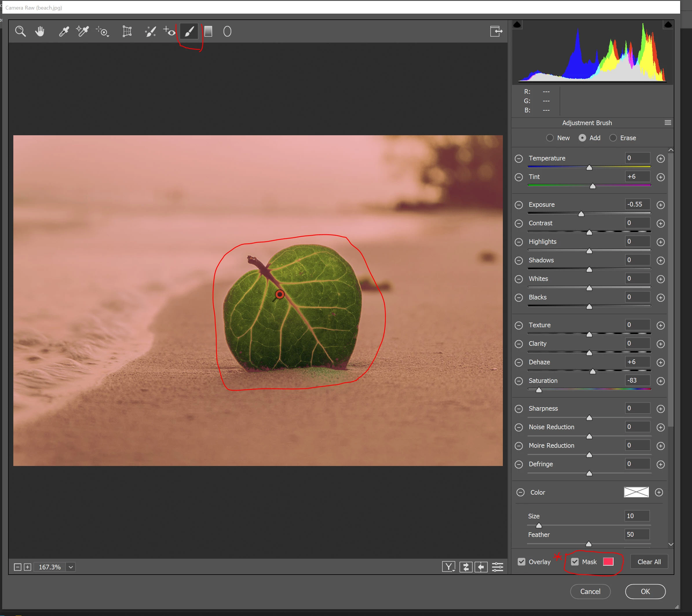Select the Spot Removal tool
Viewport: 692px width, 616px height.
150,32
